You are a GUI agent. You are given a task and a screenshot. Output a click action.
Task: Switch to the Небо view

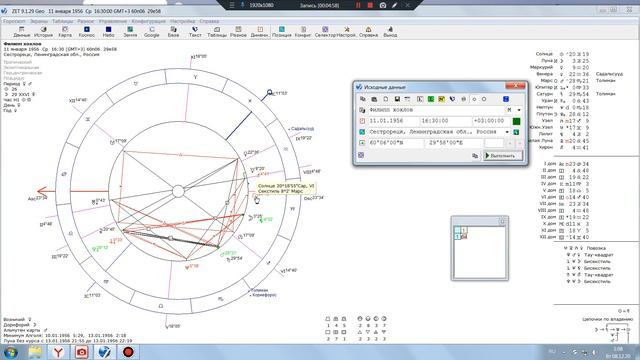click(x=108, y=32)
